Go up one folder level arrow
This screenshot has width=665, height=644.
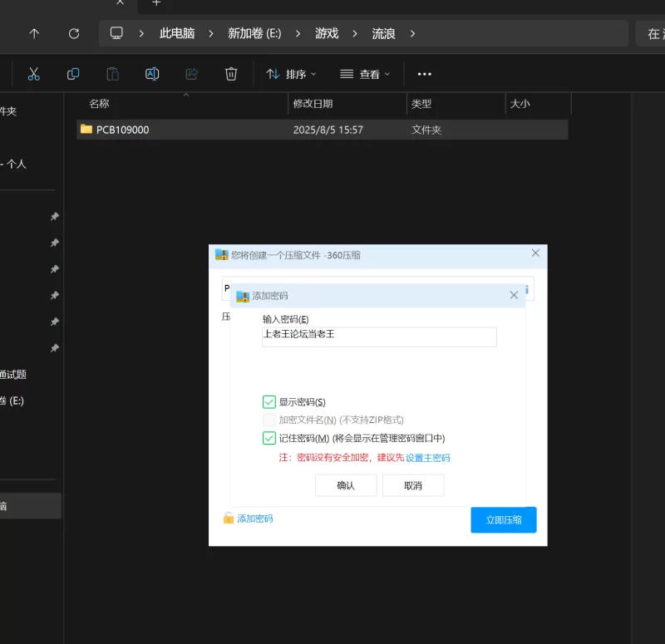click(34, 33)
